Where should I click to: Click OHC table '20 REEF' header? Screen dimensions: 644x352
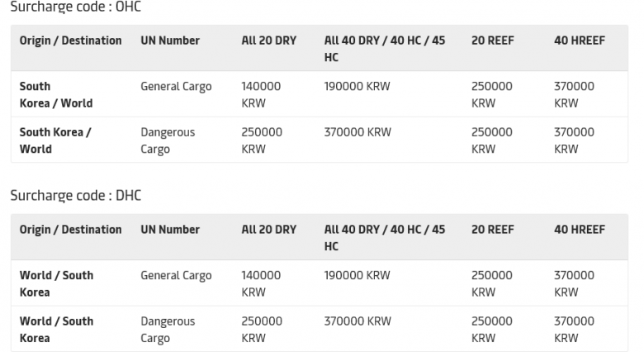point(493,40)
